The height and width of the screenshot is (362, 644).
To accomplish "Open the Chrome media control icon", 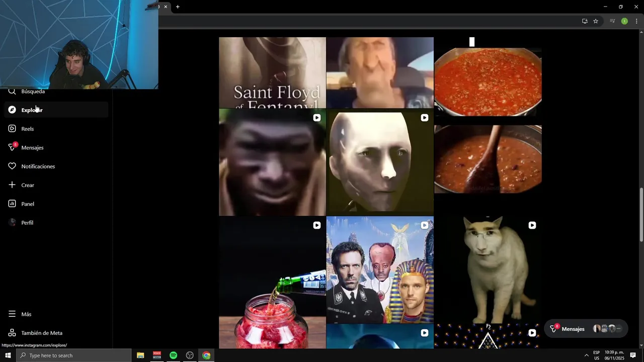I will tap(612, 21).
